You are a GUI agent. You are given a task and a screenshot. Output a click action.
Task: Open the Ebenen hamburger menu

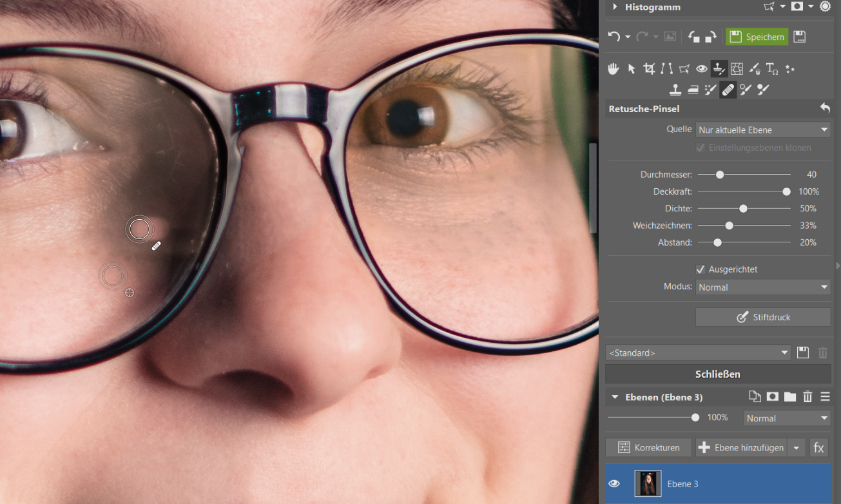point(825,397)
